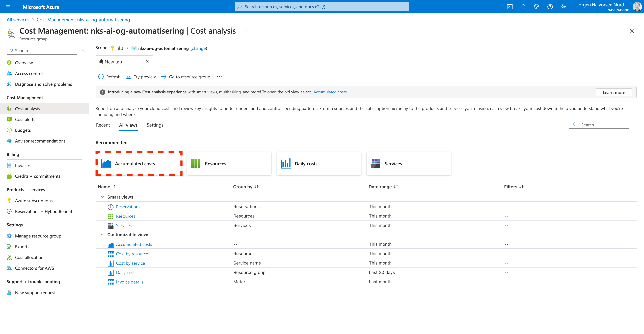Open the Daily costs recommended card
The height and width of the screenshot is (334, 644).
(x=318, y=164)
